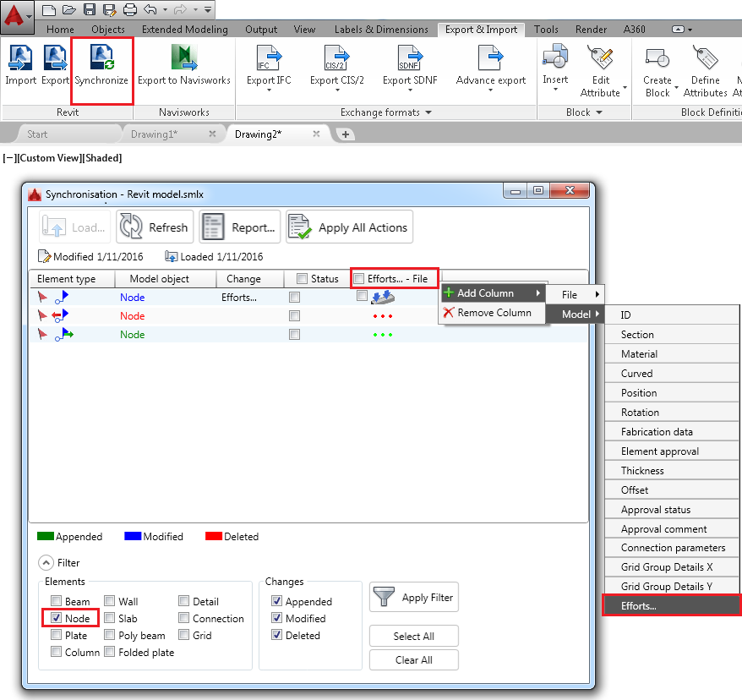Click the Apply Filter button

coord(413,598)
